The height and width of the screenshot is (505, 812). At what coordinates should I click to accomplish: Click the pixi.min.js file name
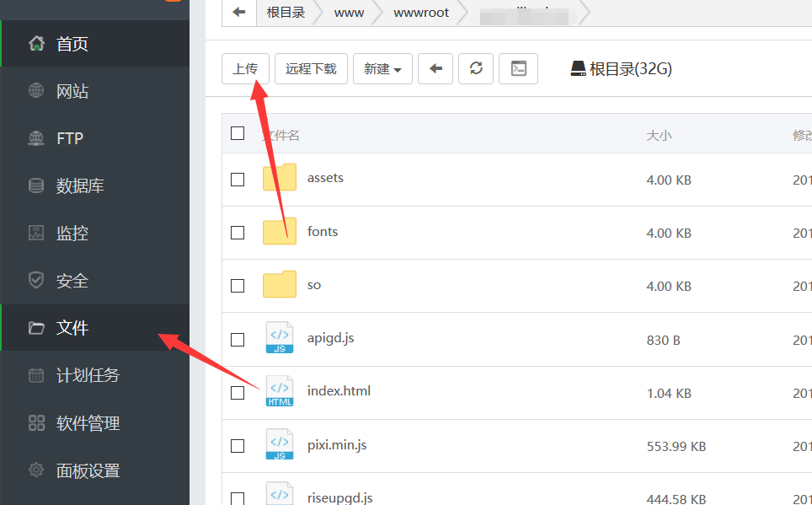[x=337, y=445]
